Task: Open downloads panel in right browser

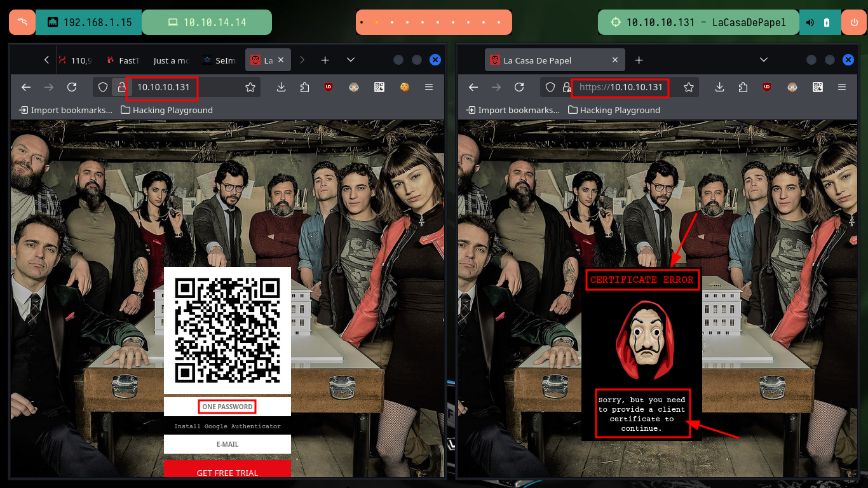Action: [x=720, y=87]
